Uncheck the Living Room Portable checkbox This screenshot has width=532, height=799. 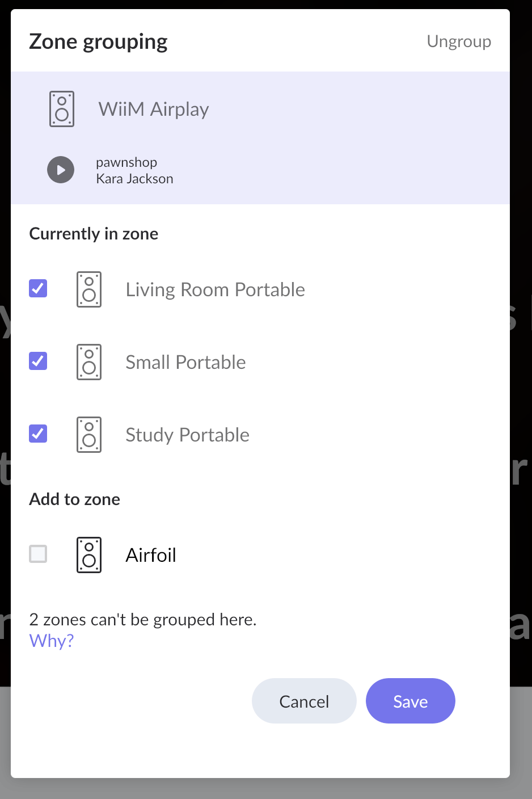coord(38,288)
